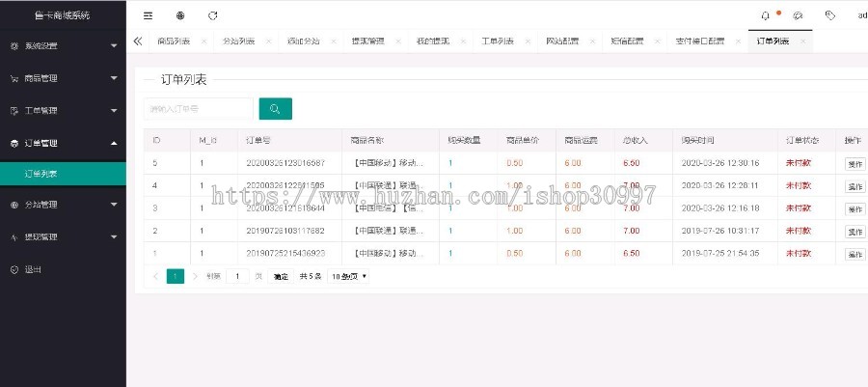Close the 分站列表 tab
The height and width of the screenshot is (387, 868).
click(x=268, y=41)
